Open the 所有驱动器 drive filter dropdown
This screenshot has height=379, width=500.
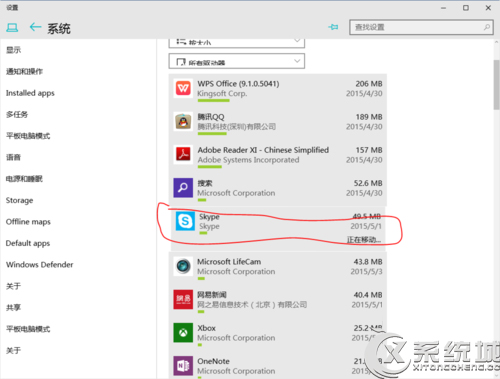[237, 61]
